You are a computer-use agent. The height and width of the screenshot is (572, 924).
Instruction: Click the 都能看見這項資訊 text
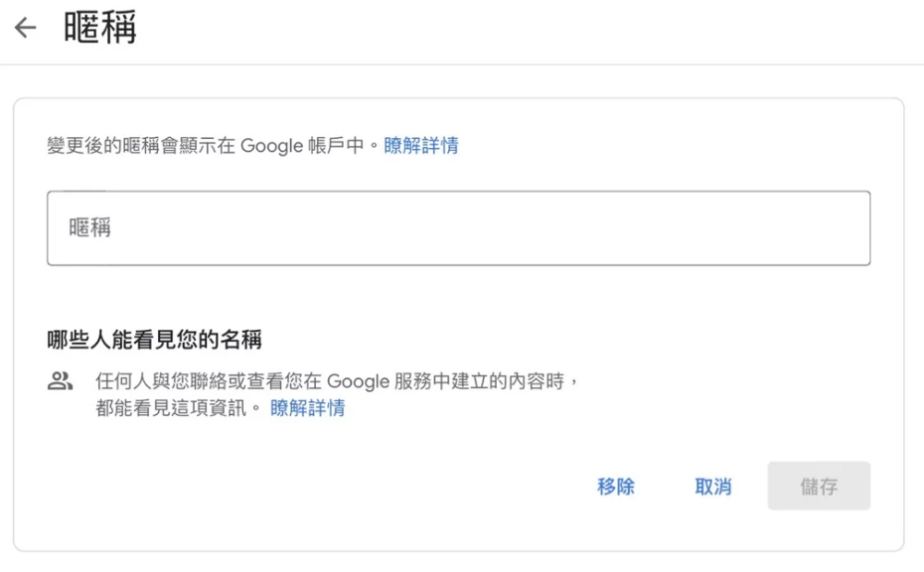171,407
